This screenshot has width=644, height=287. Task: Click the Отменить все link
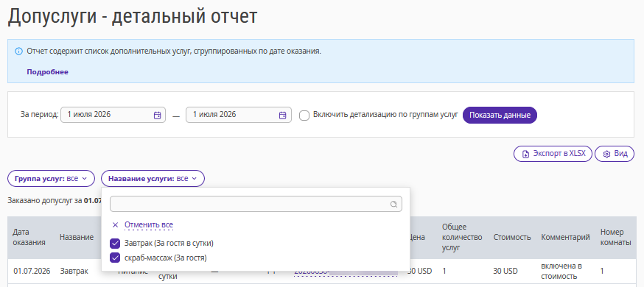pyautogui.click(x=149, y=224)
